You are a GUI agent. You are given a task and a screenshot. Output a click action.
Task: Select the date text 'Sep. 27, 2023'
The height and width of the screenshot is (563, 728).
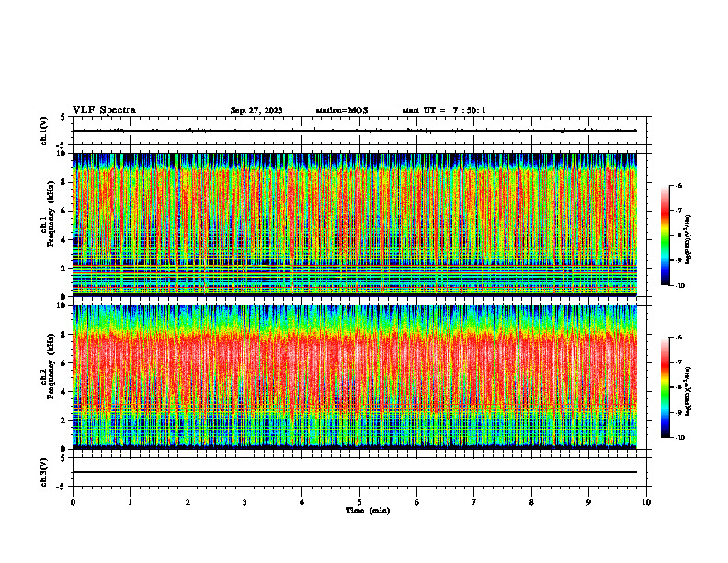[256, 110]
